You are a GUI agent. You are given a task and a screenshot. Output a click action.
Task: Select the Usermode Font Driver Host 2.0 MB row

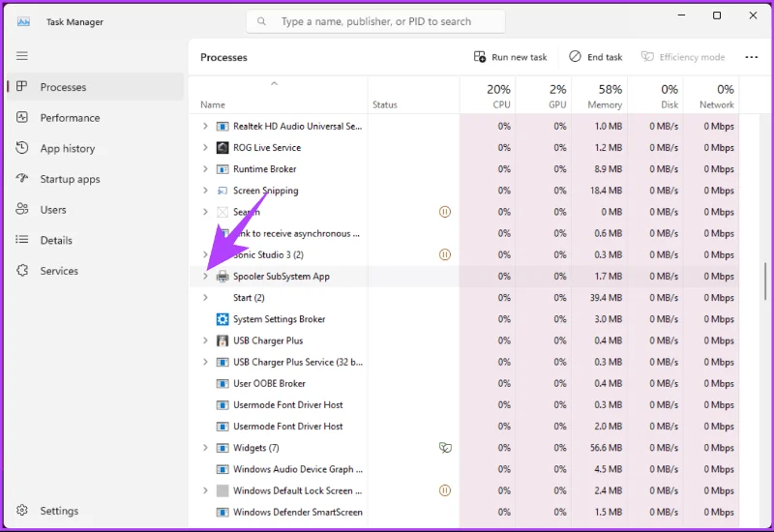pyautogui.click(x=464, y=427)
